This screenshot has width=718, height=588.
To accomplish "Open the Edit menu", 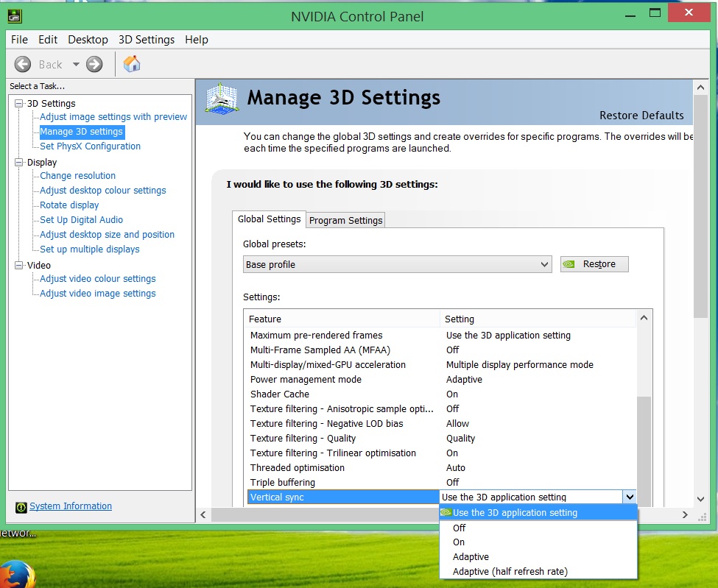I will pyautogui.click(x=48, y=40).
